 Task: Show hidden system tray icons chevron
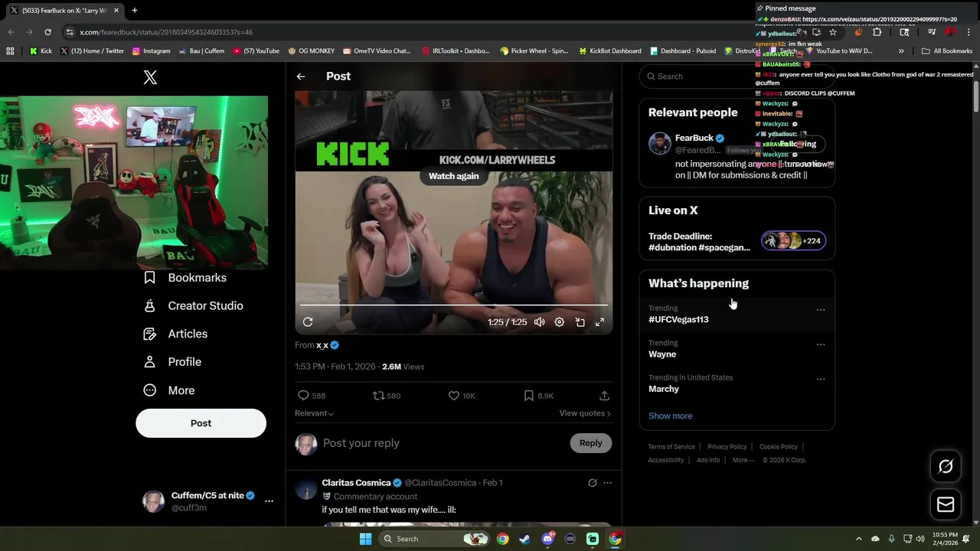858,539
